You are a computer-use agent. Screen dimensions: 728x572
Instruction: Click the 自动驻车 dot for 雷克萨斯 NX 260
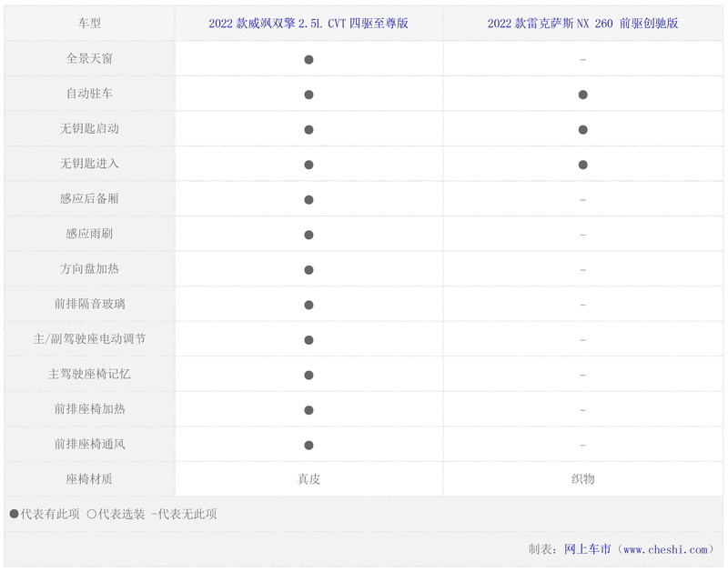coord(582,95)
